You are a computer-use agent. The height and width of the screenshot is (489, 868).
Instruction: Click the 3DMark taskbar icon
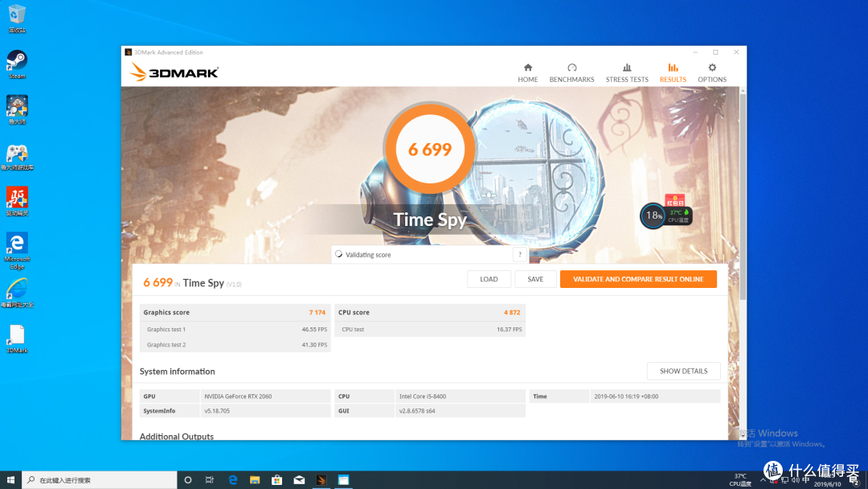[x=321, y=480]
